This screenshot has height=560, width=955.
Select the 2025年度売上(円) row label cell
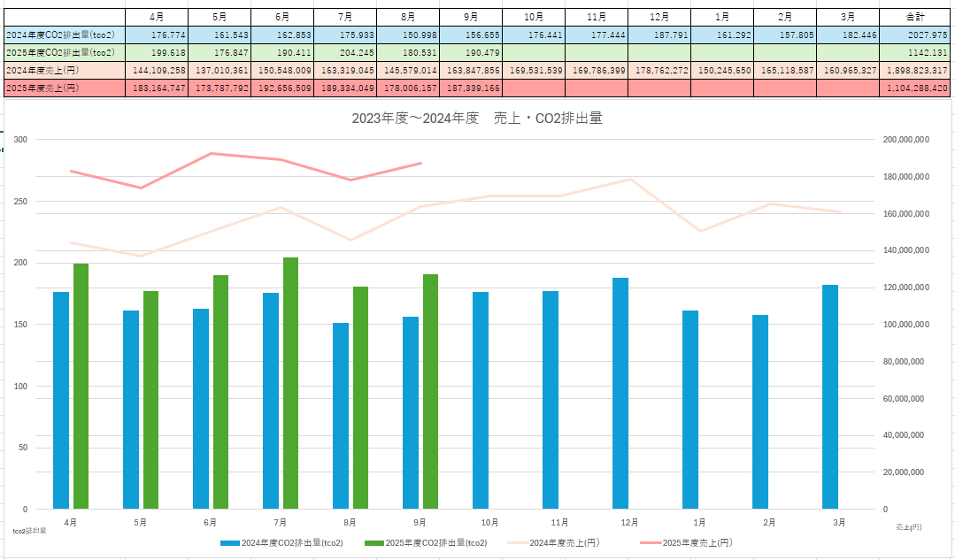coord(63,88)
